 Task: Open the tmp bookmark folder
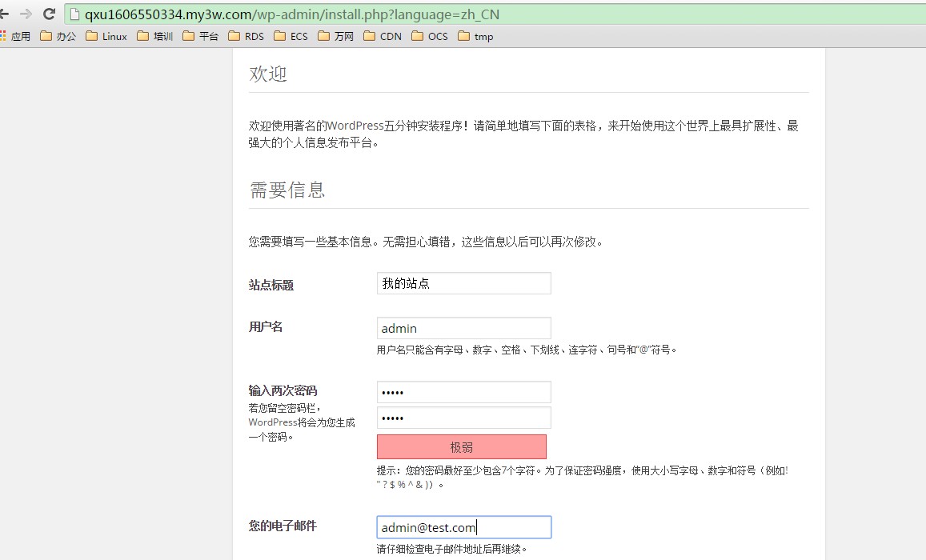coord(475,36)
